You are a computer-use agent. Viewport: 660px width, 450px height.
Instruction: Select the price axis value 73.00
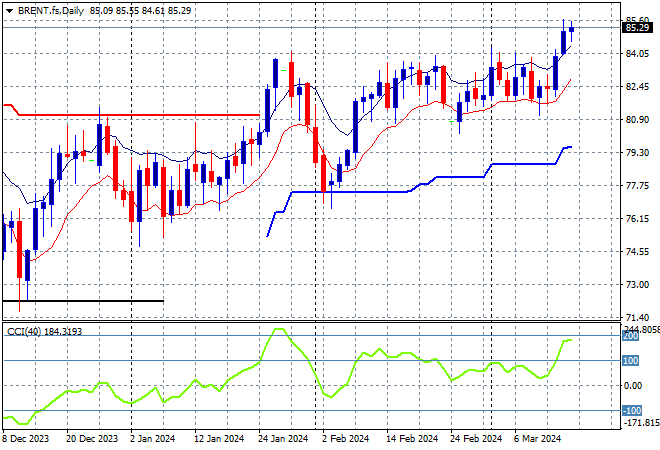(x=637, y=285)
